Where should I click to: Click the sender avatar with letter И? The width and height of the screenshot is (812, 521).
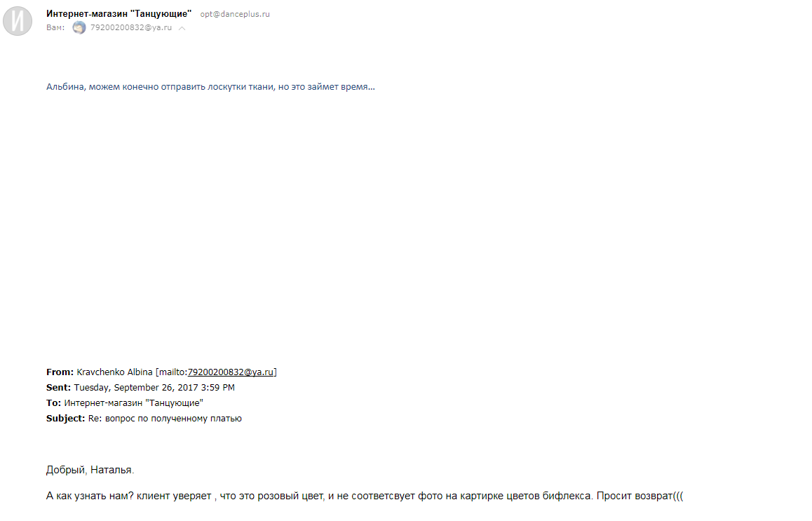coord(18,21)
